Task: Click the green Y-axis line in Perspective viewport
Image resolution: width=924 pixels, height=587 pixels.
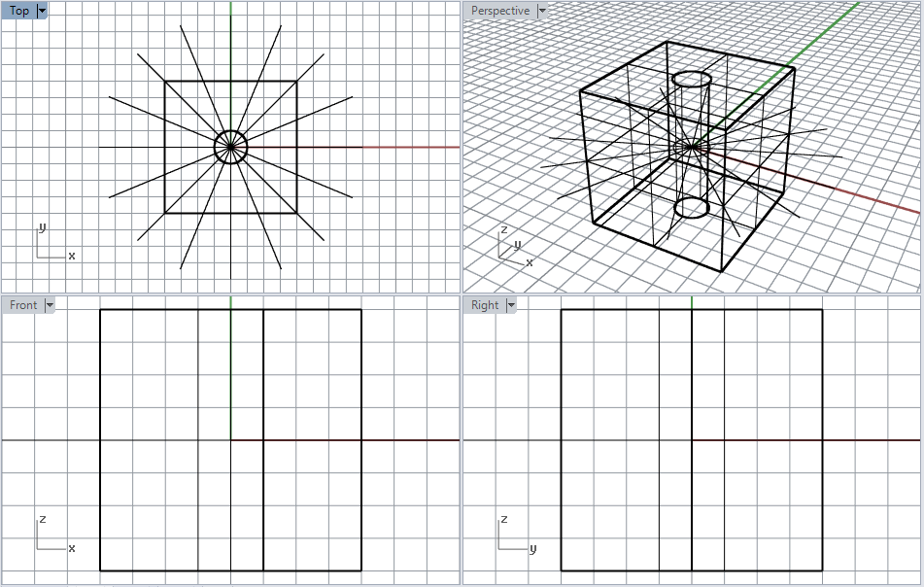Action: [826, 29]
